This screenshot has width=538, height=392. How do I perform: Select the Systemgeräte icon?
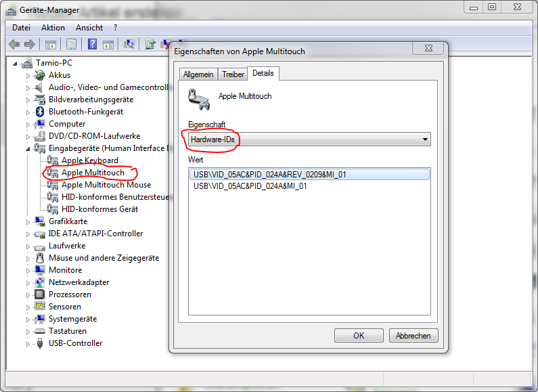point(40,319)
